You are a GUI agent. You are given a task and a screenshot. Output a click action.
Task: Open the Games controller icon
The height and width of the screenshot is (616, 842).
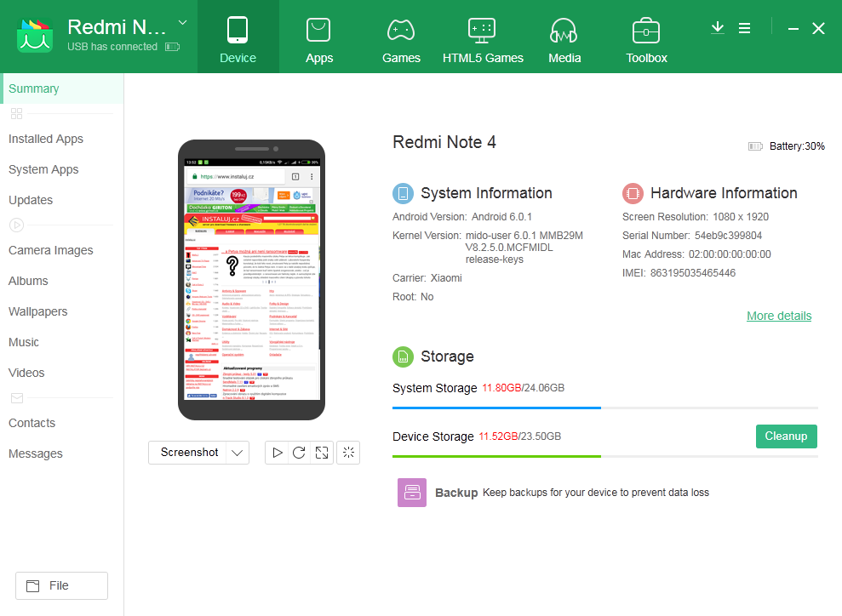[401, 31]
